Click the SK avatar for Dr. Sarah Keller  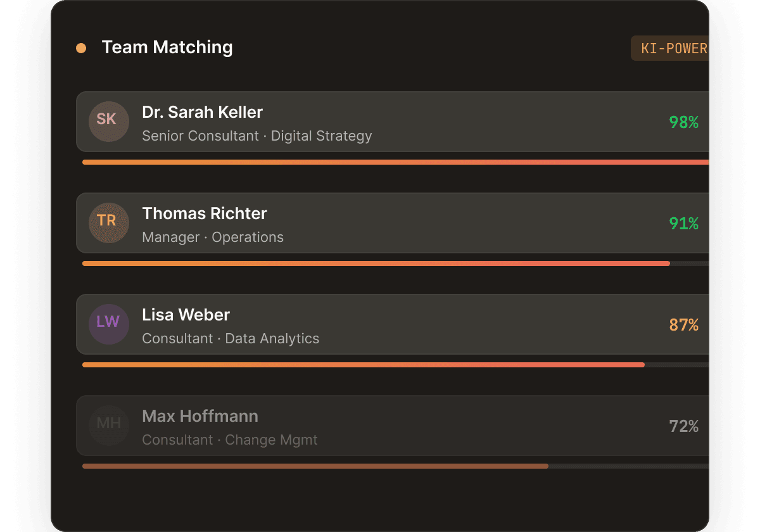coord(108,122)
